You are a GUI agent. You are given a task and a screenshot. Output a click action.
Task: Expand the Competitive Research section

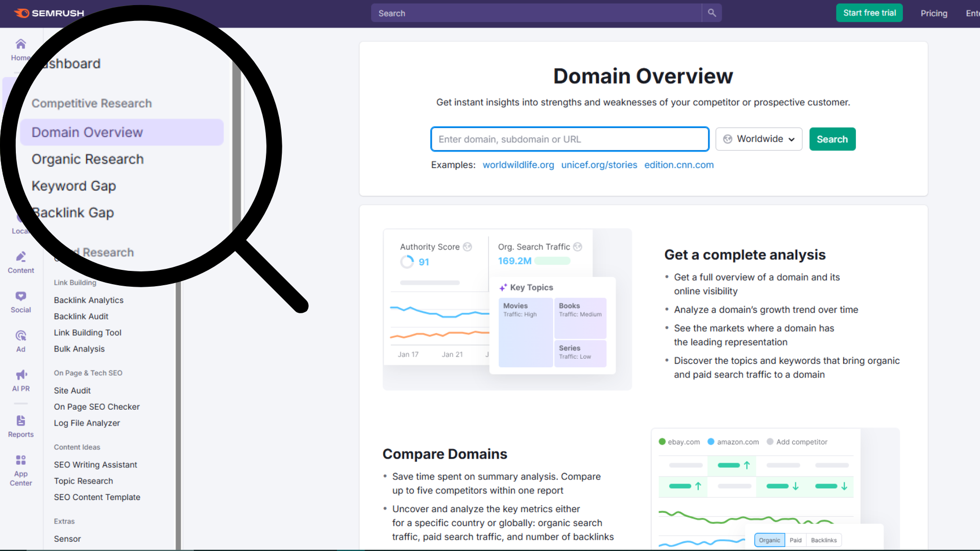click(x=92, y=103)
